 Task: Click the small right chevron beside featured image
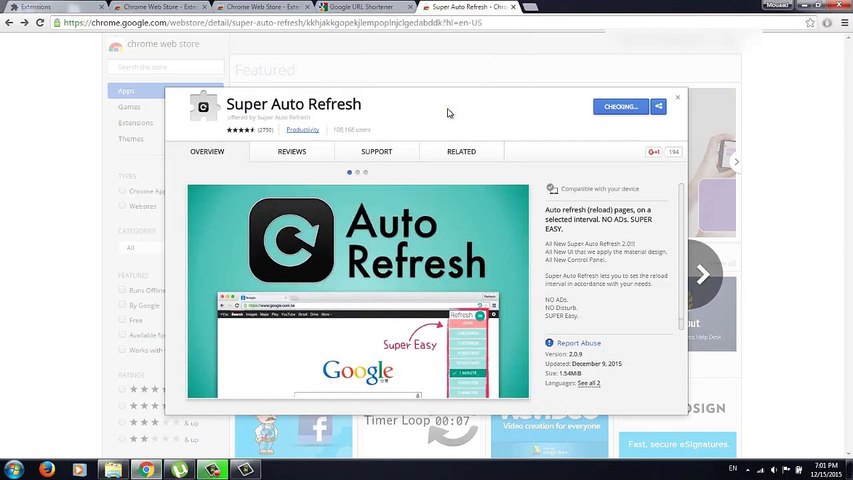pos(736,162)
